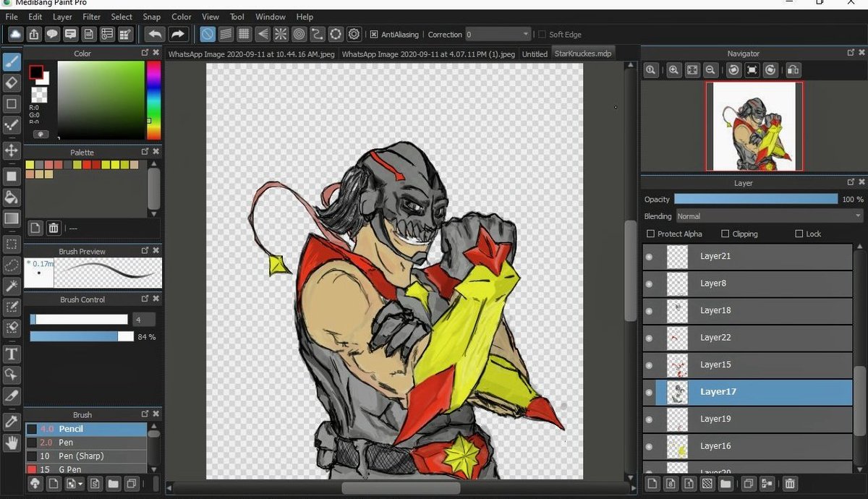Enable the Clipping checkbox
868x499 pixels.
pyautogui.click(x=726, y=234)
